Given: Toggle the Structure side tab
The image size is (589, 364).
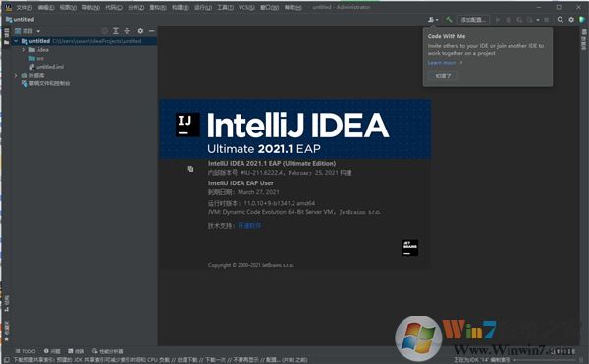Looking at the screenshot, I should pyautogui.click(x=7, y=303).
